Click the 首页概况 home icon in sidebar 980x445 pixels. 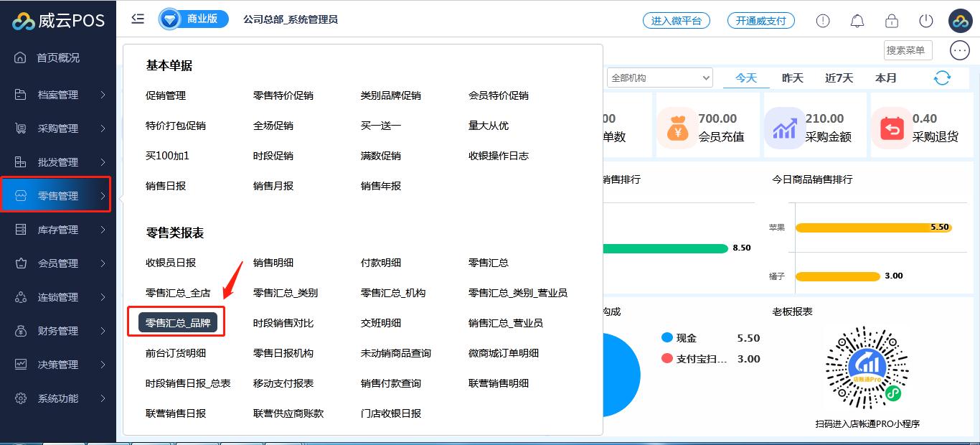pos(21,58)
